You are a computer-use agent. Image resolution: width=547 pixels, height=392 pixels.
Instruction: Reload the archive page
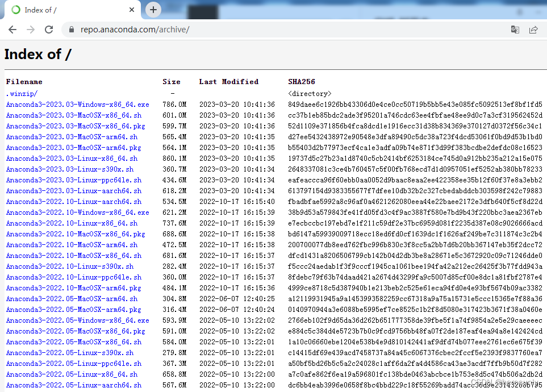(x=49, y=30)
